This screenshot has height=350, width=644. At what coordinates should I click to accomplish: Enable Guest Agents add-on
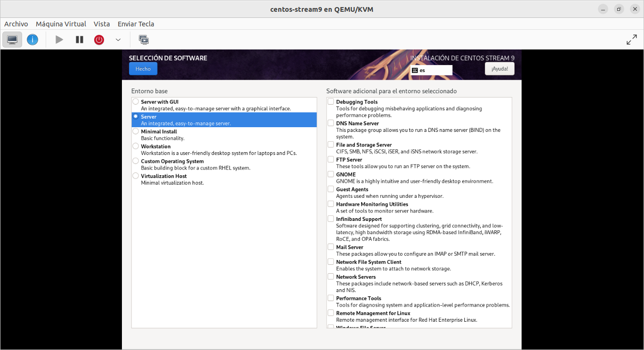tap(331, 189)
